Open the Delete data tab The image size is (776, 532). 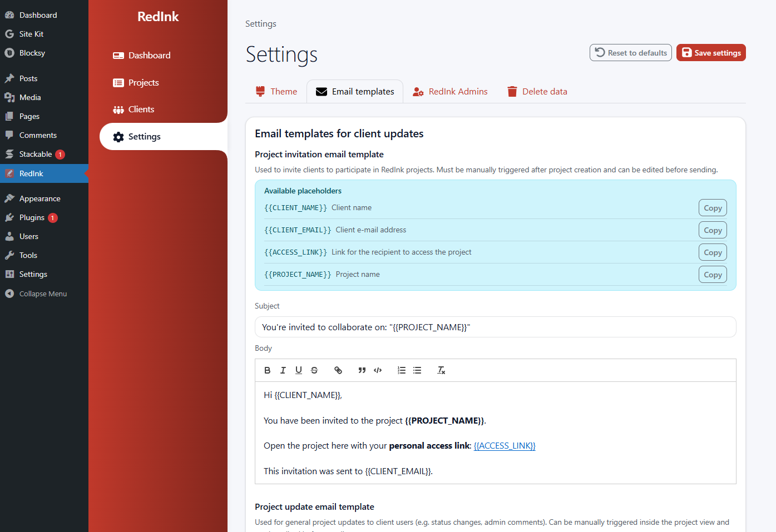click(x=537, y=92)
